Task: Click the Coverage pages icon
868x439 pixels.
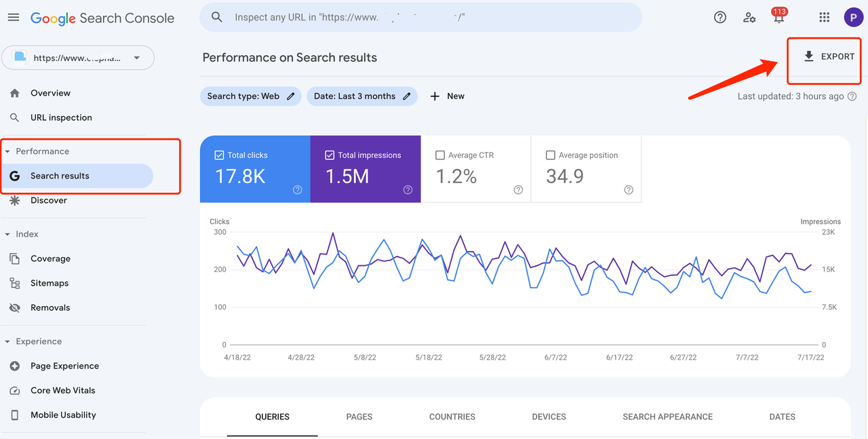Action: [15, 259]
